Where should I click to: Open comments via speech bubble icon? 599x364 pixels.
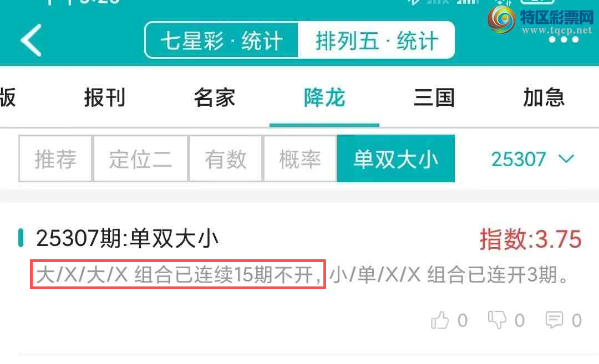click(x=554, y=320)
